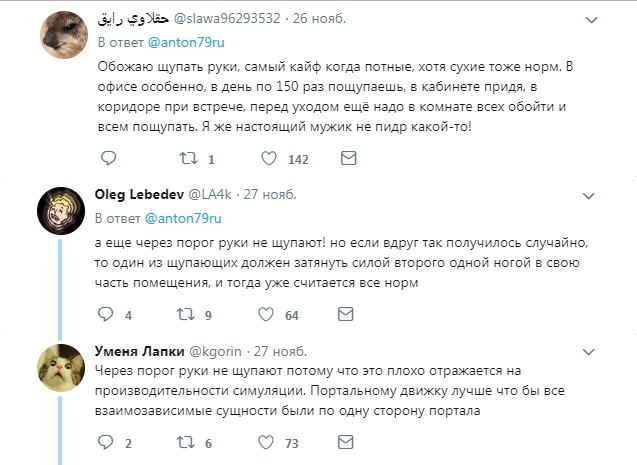Retweet the slawa96293532 tweet
637x465 pixels.
(186, 159)
